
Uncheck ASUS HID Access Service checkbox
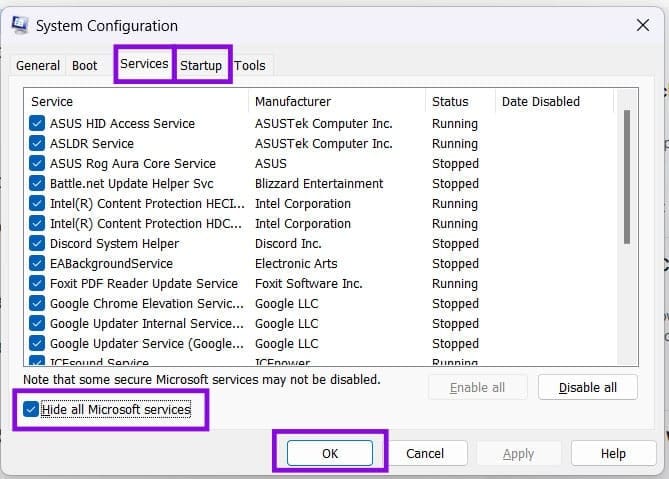[x=37, y=123]
